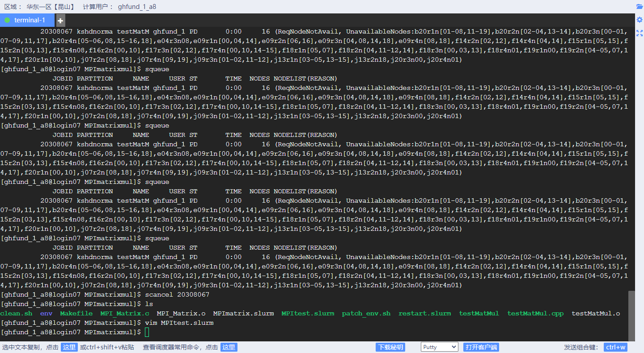Click the 'scancel 20308067' command text

point(177,294)
